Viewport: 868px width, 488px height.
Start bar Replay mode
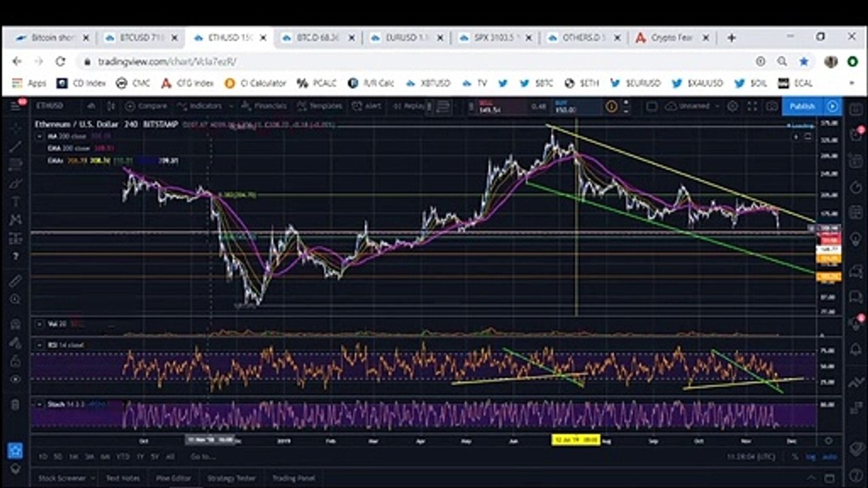point(409,106)
